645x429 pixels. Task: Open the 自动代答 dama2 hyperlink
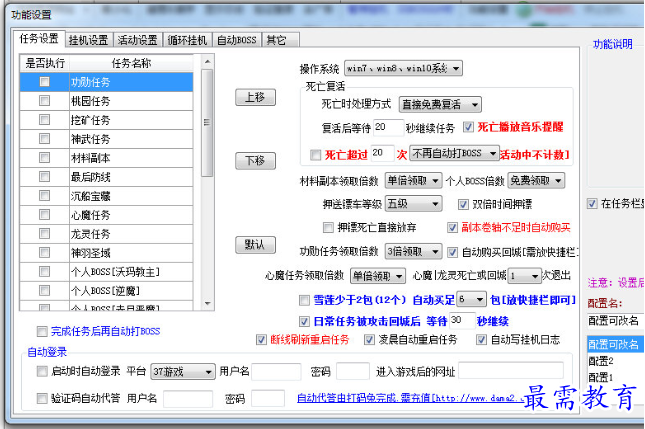tap(410, 398)
